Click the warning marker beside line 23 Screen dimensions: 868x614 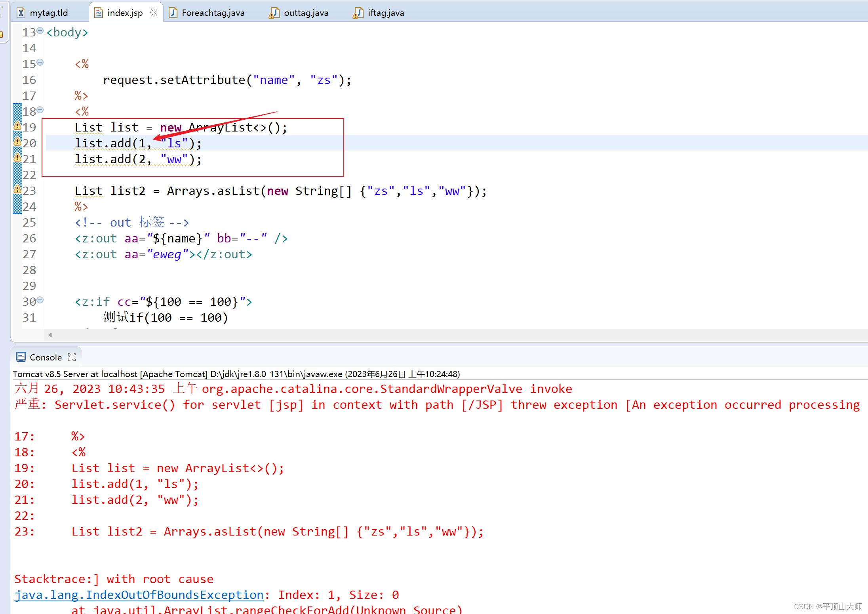(17, 189)
